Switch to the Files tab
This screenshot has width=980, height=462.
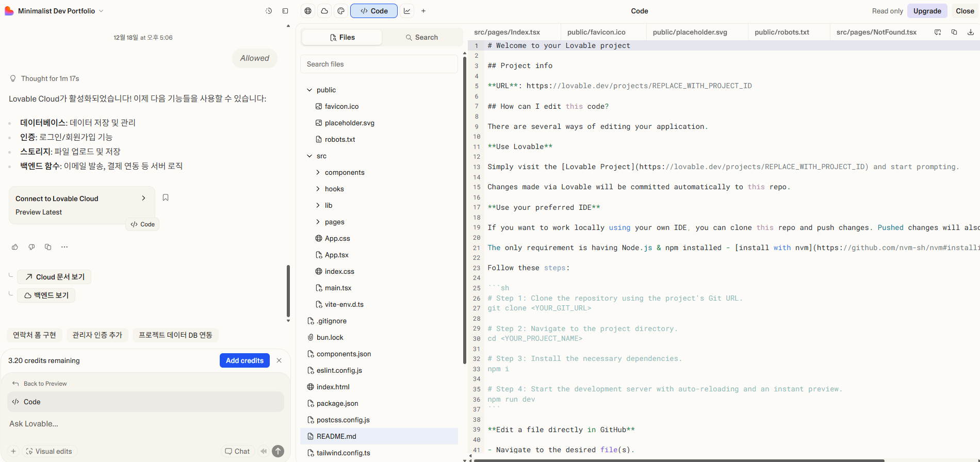[342, 37]
